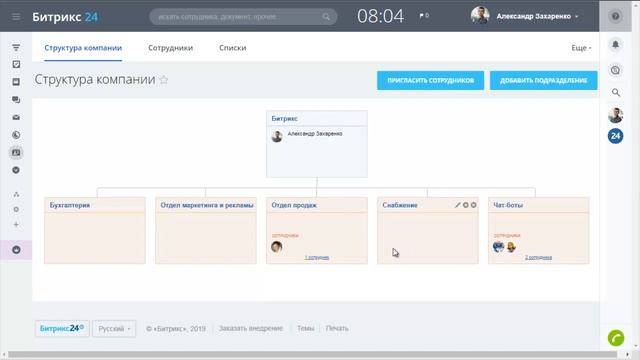The height and width of the screenshot is (360, 640).
Task: Open the Tasks checkmark icon in sidebar
Action: click(x=16, y=64)
